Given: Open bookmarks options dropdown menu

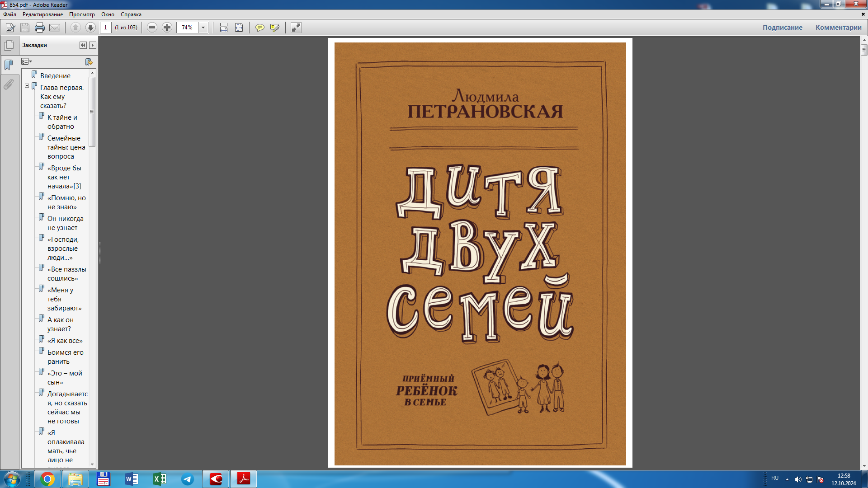Looking at the screenshot, I should [27, 61].
